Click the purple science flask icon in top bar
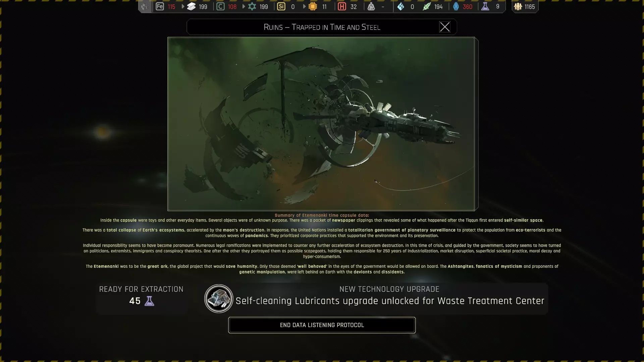 point(485,6)
